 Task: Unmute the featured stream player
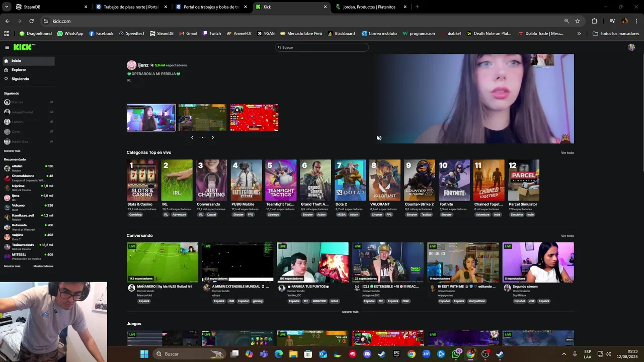[379, 138]
